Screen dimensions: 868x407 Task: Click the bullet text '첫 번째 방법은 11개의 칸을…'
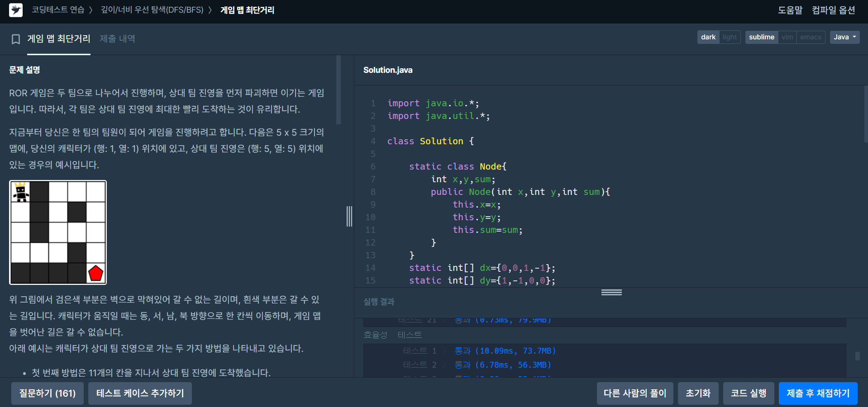pyautogui.click(x=151, y=373)
